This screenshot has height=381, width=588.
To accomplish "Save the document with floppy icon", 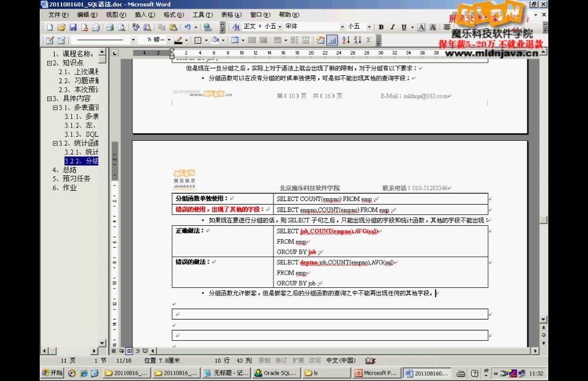I will click(73, 27).
